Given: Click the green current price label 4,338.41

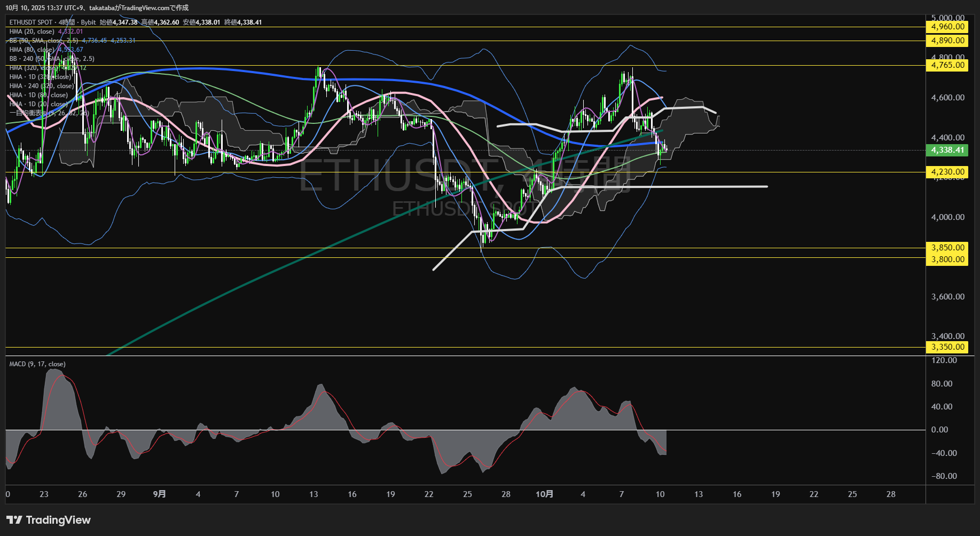Looking at the screenshot, I should point(947,150).
